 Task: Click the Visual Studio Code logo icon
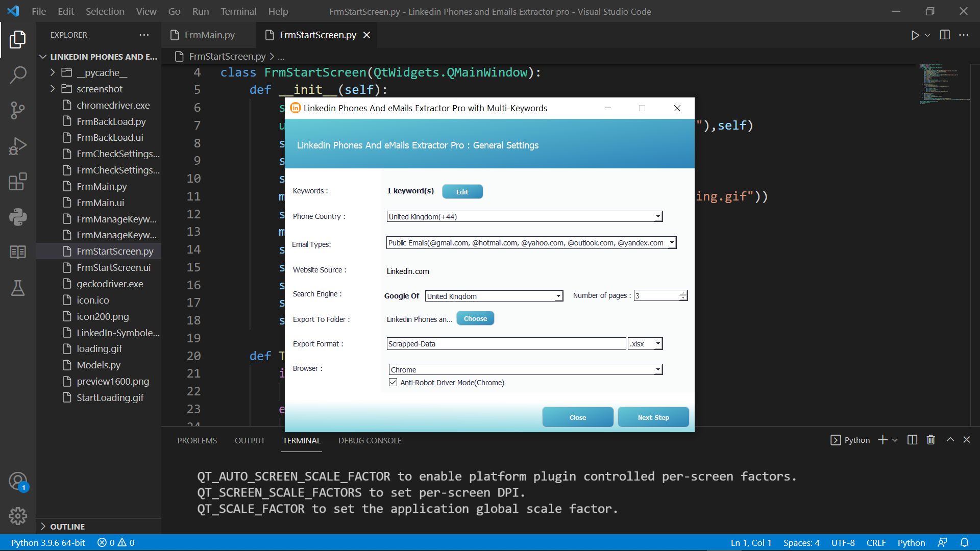(x=13, y=11)
